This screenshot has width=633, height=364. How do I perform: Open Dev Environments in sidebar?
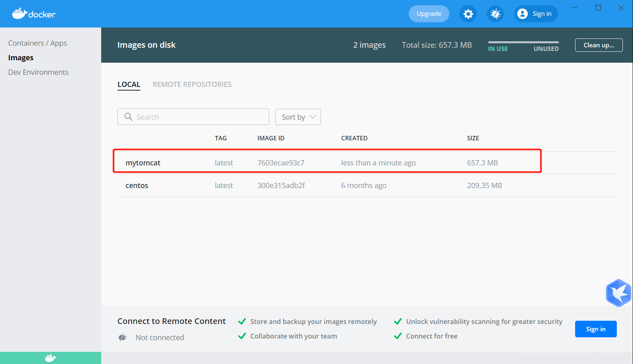click(x=38, y=72)
